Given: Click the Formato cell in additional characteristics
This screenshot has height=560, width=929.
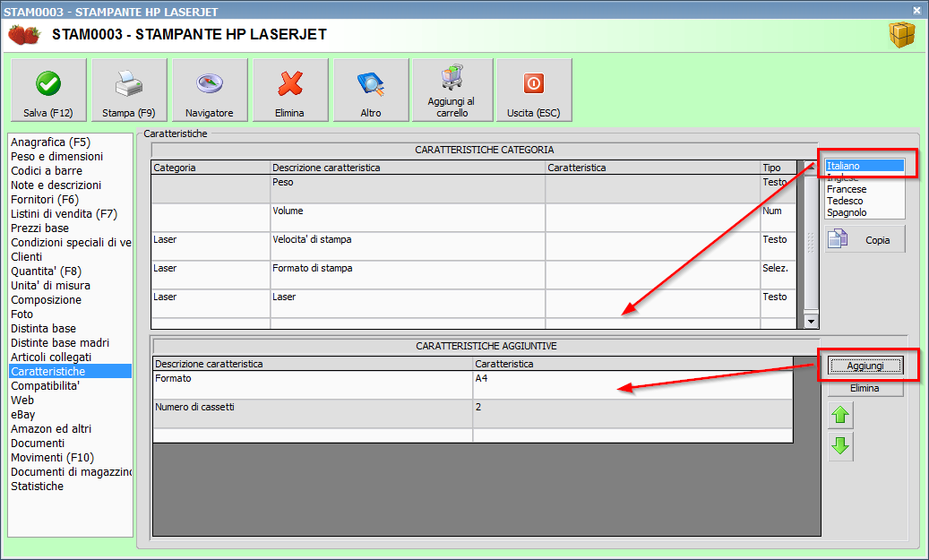Looking at the screenshot, I should pyautogui.click(x=313, y=385).
